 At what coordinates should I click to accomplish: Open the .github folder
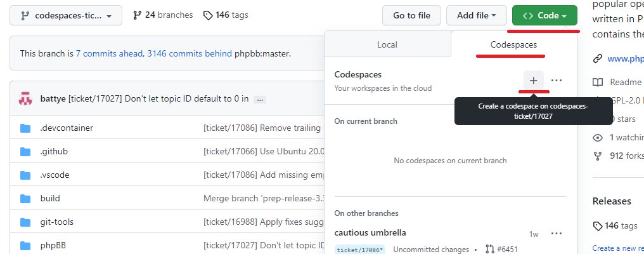[x=54, y=152]
